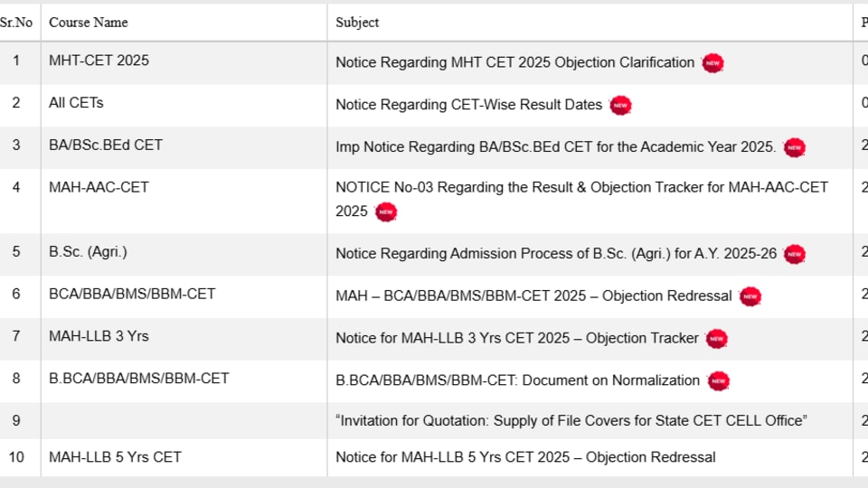868x488 pixels.
Task: Click the Course Name column header
Action: (x=89, y=23)
